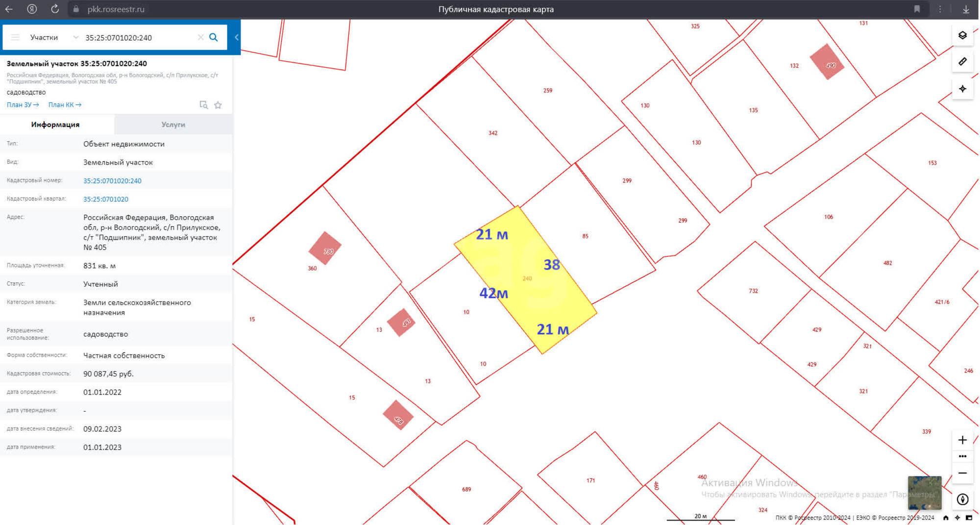
Task: Add parcel to favorites with star icon
Action: tap(218, 105)
